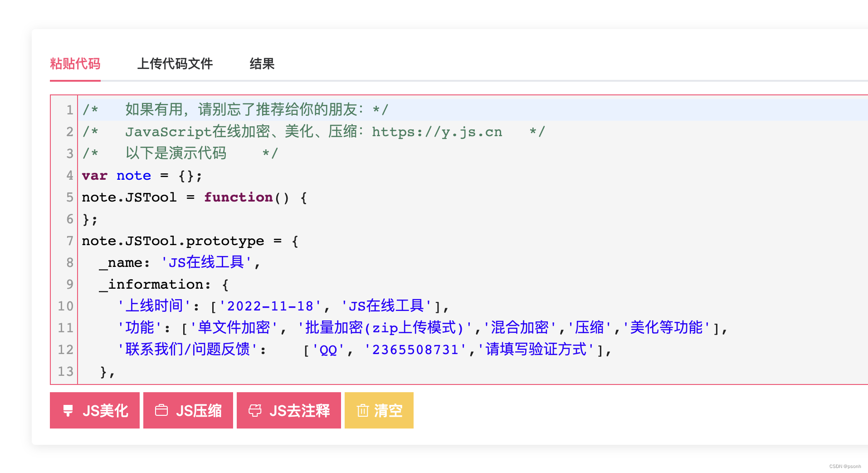
Task: Click the '2365508731' QQ number string
Action: click(x=415, y=350)
